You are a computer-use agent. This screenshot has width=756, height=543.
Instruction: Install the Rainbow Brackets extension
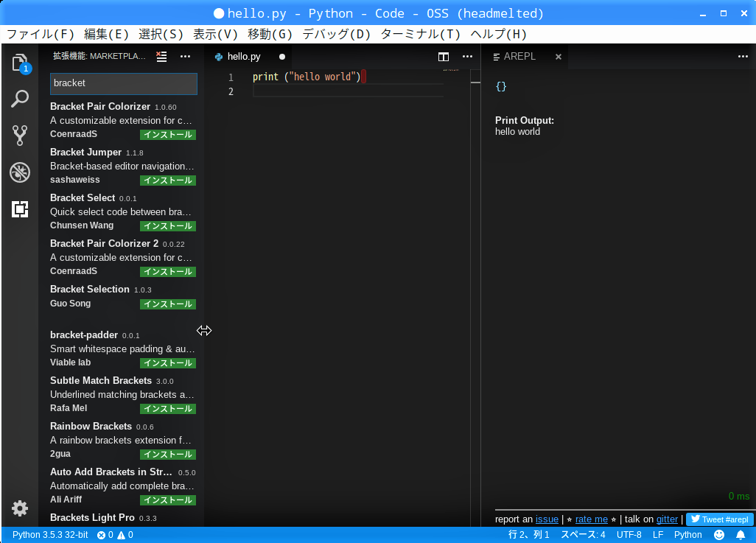tap(168, 455)
